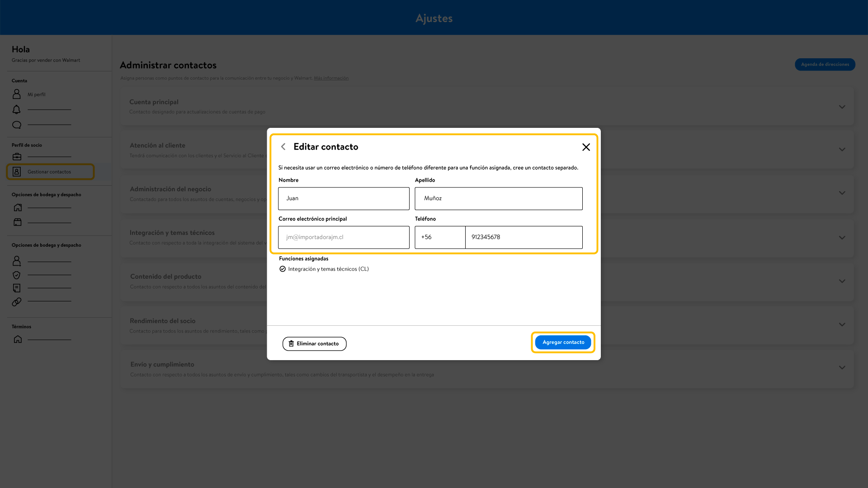
Task: Click the Agenda de direcciones button
Action: (x=825, y=64)
